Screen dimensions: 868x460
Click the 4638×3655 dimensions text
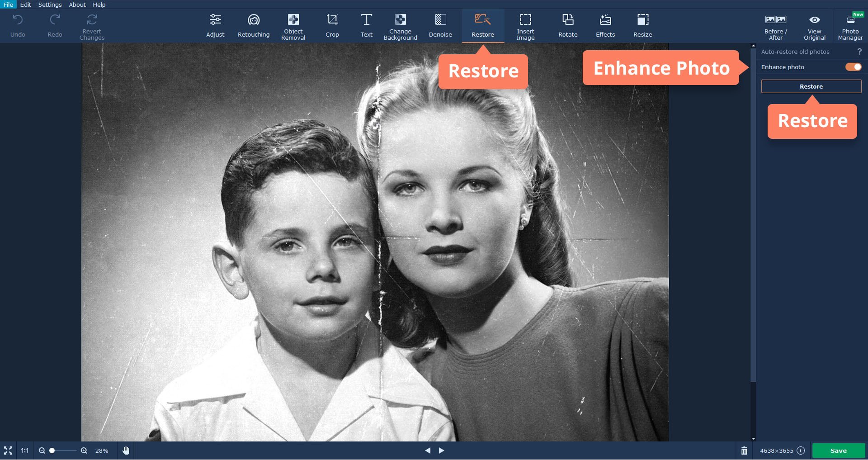tap(777, 451)
